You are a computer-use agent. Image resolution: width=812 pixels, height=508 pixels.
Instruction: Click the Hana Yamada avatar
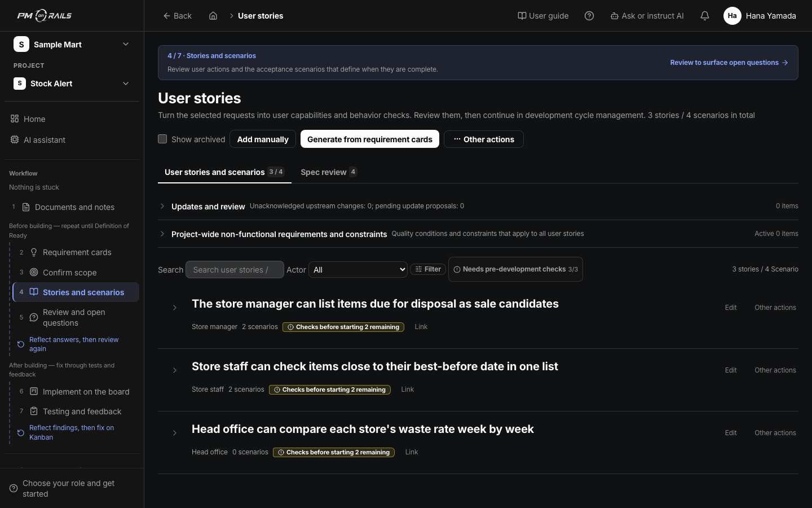click(x=732, y=16)
